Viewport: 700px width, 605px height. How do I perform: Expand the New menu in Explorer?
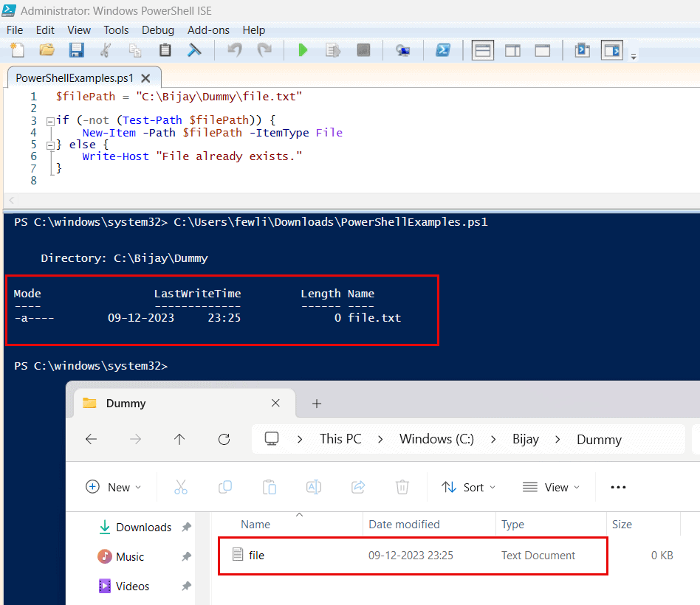[x=113, y=487]
